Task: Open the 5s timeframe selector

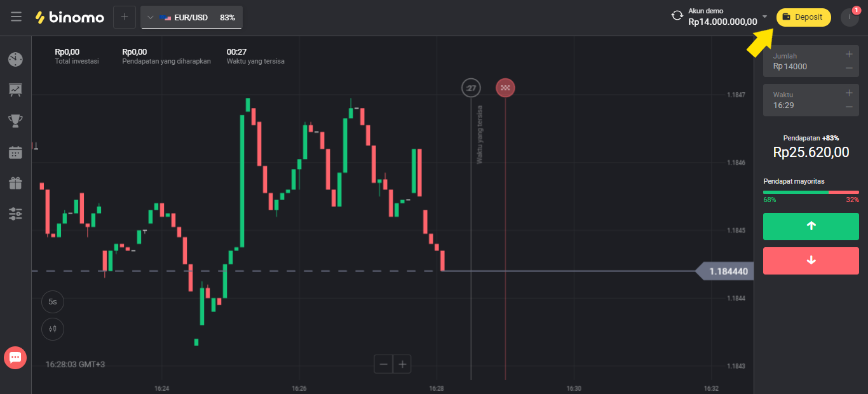Action: 53,302
